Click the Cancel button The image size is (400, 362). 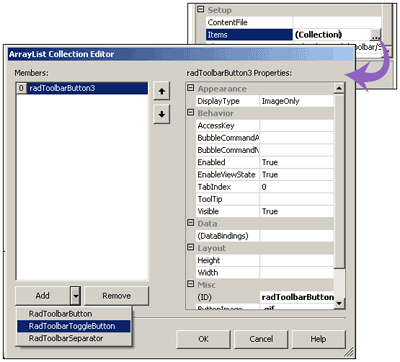pyautogui.click(x=261, y=339)
